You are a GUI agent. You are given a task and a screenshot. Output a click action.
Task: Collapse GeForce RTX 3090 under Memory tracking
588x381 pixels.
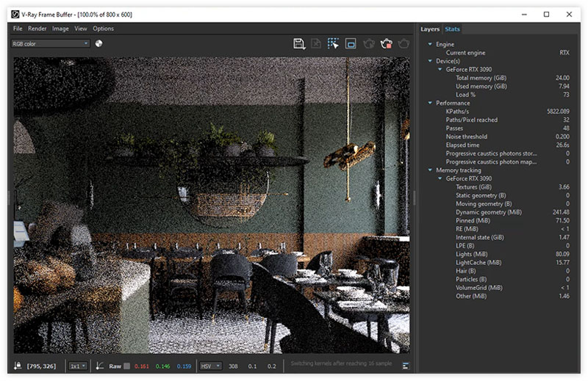point(440,178)
